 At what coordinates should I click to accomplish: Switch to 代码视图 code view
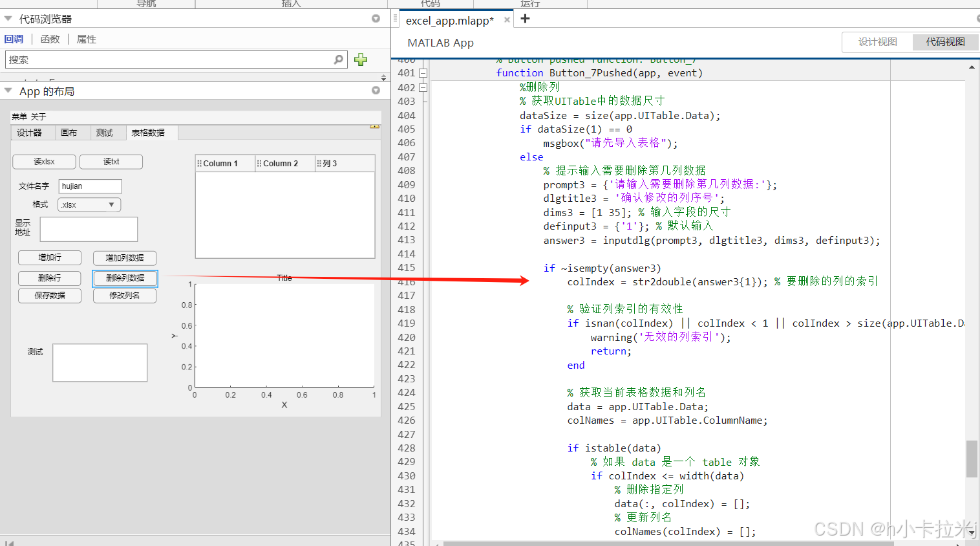pos(945,42)
